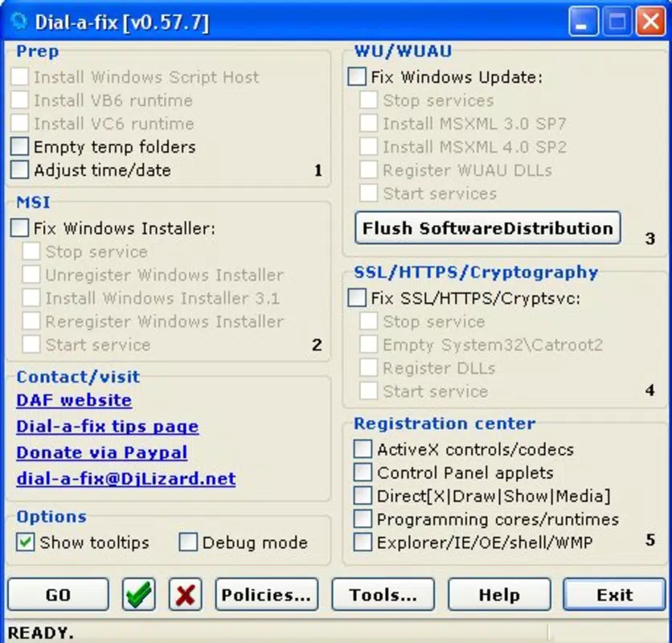Open Dial-a-fix tips page link
Screen dimensions: 672x643
pyautogui.click(x=108, y=426)
